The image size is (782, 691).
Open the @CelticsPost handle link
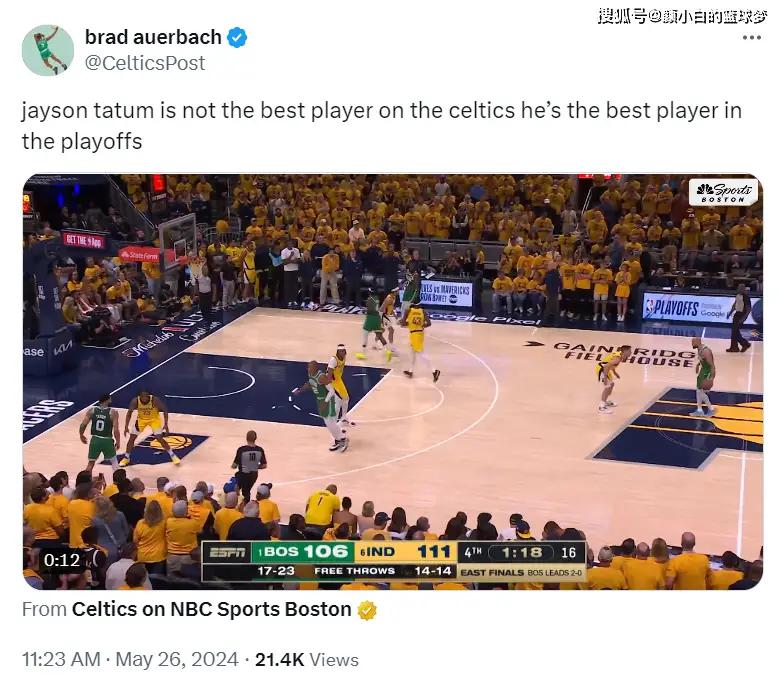pos(145,63)
